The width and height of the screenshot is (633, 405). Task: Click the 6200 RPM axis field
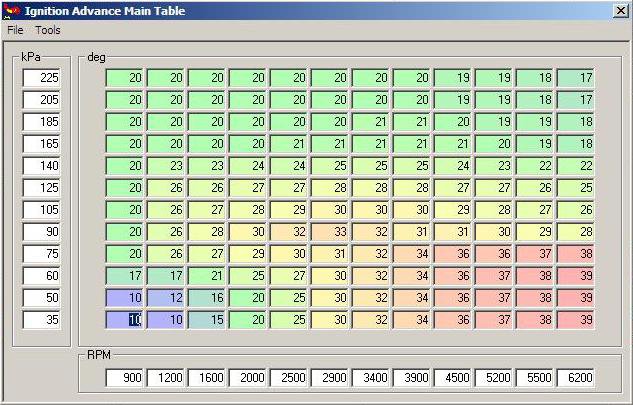tap(577, 378)
